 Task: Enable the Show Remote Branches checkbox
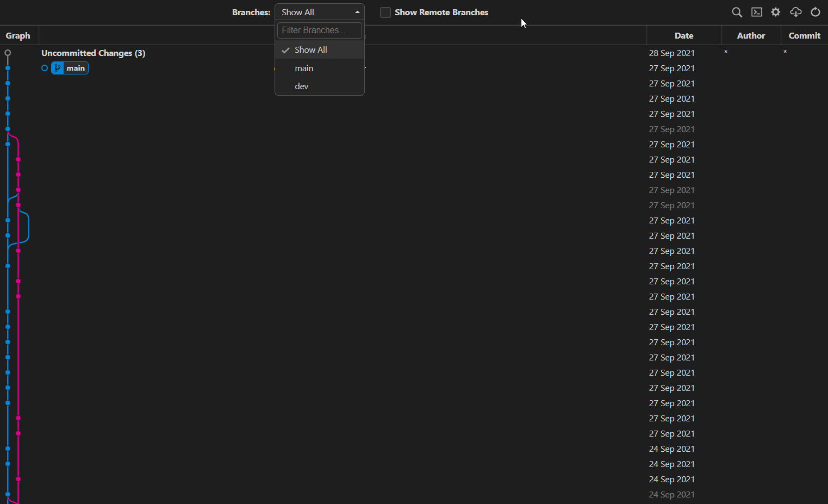pos(385,13)
